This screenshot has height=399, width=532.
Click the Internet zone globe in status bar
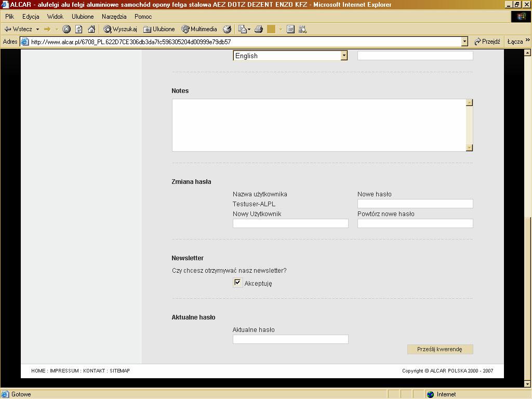point(431,394)
